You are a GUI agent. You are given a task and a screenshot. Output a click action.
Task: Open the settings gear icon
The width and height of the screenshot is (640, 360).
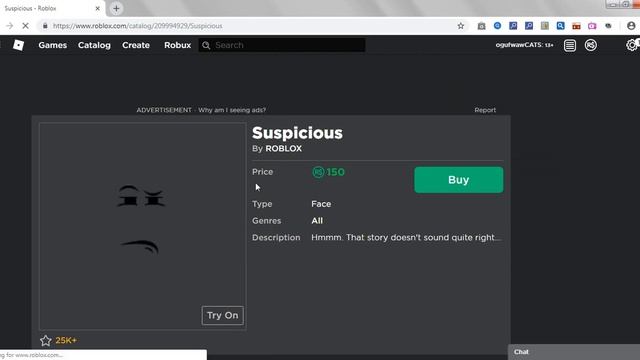click(x=632, y=45)
